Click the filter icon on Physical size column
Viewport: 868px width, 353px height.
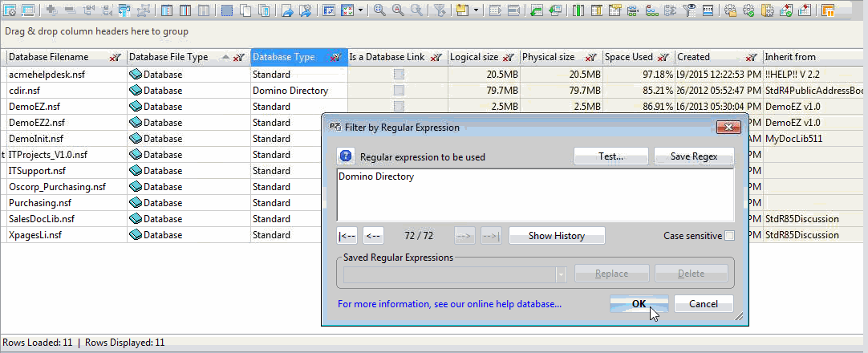(590, 58)
